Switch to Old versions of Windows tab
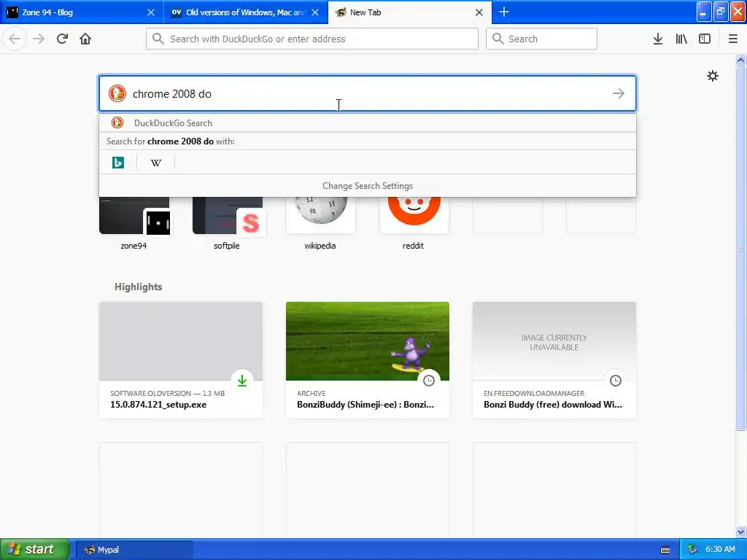 [246, 12]
